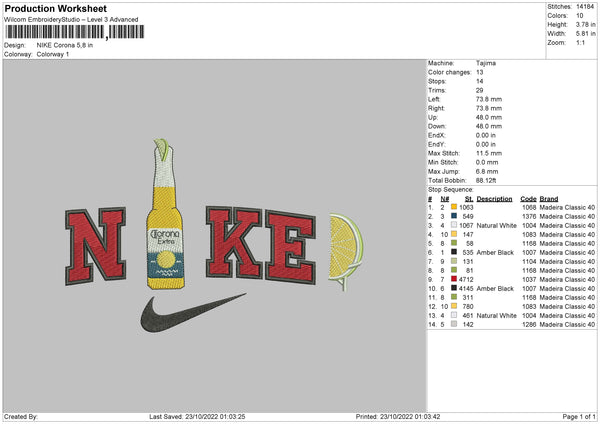Select the Max Stitch value 11.5 mm
Image resolution: width=600 pixels, height=424 pixels.
(x=489, y=153)
